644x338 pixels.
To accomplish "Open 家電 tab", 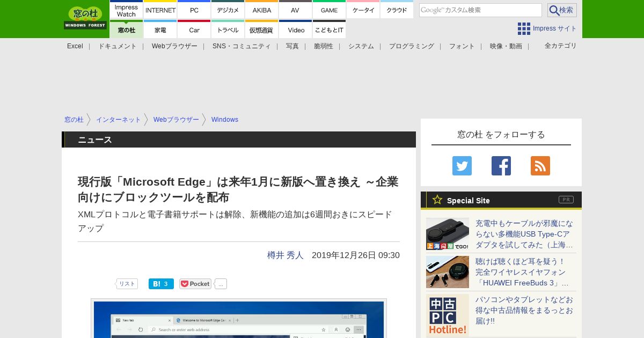I will pos(160,30).
